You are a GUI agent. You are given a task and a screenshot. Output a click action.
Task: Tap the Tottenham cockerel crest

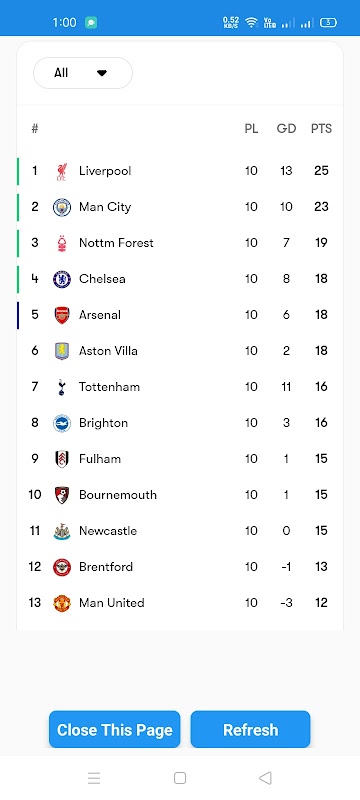point(62,387)
